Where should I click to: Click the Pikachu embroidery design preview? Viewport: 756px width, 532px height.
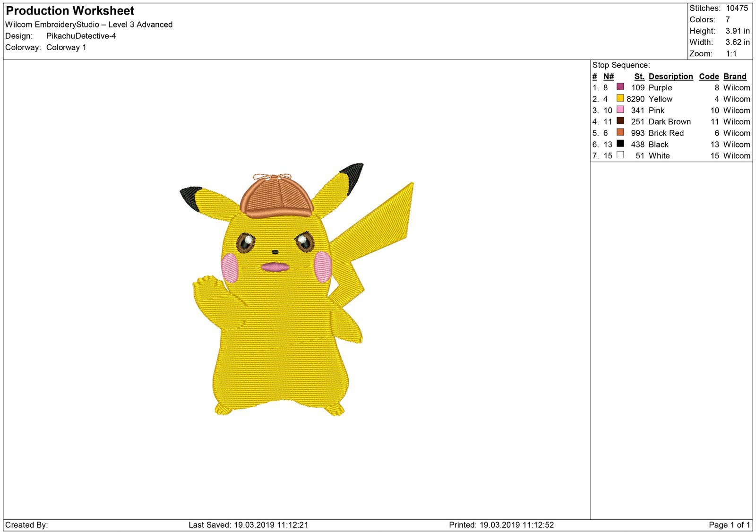296,289
